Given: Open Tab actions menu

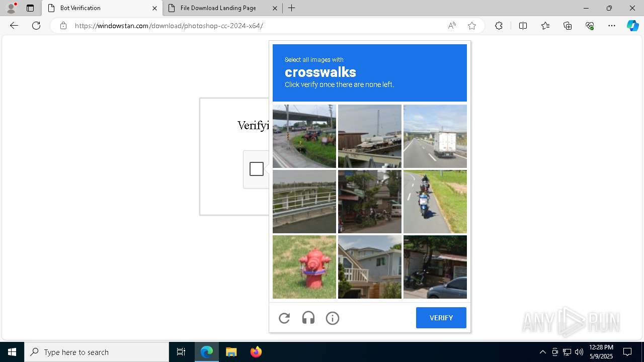Looking at the screenshot, I should [30, 8].
